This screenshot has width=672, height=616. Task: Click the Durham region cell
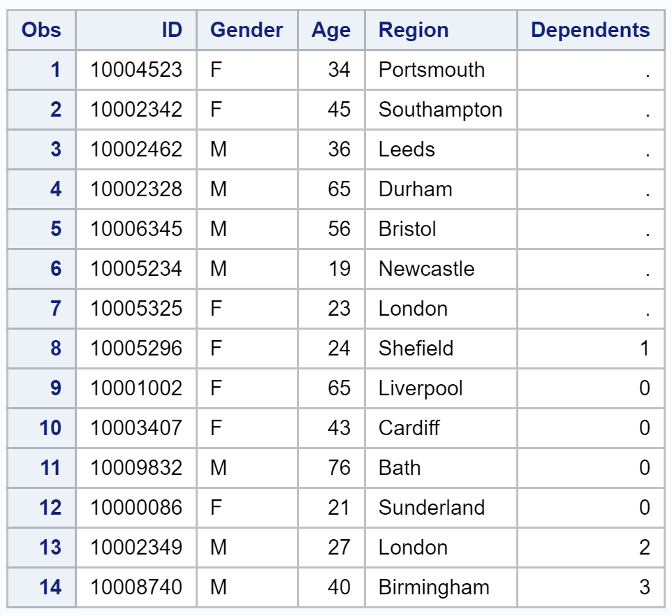click(441, 189)
